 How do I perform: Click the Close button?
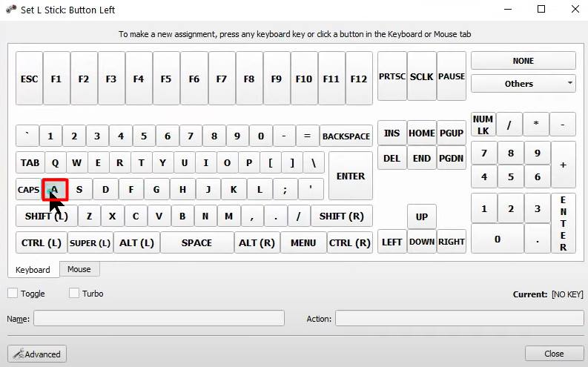coord(554,353)
